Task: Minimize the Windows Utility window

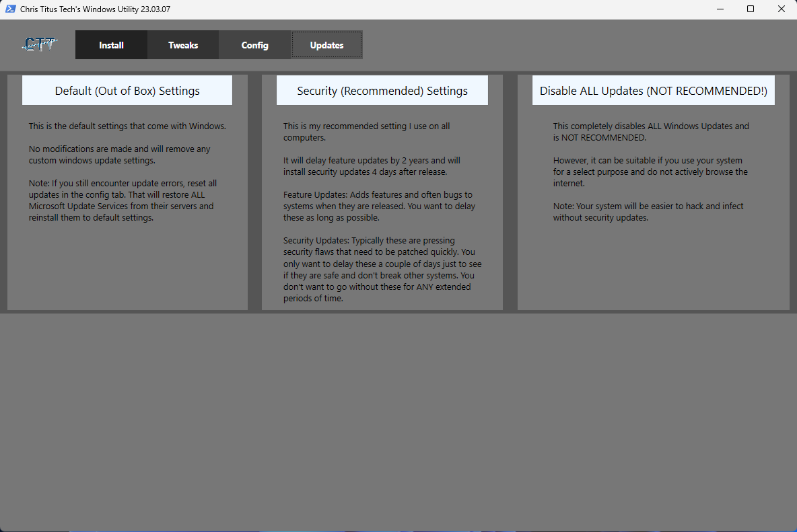Action: click(x=720, y=9)
